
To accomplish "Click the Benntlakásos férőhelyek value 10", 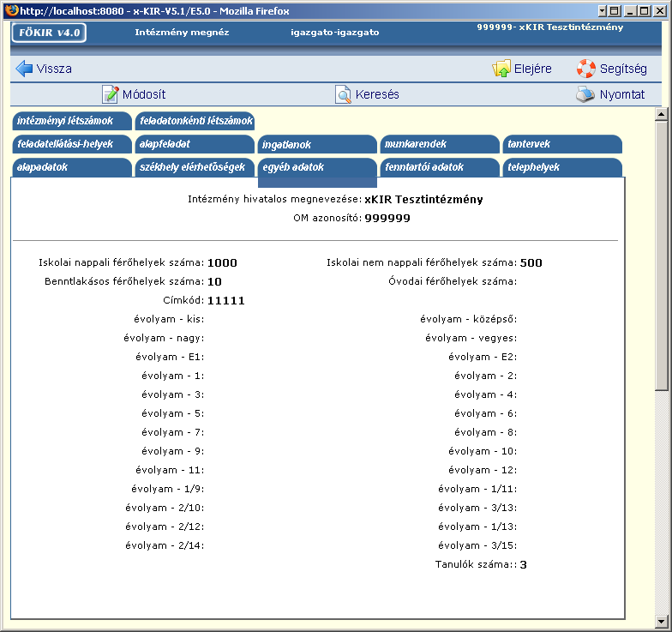I will tap(214, 281).
